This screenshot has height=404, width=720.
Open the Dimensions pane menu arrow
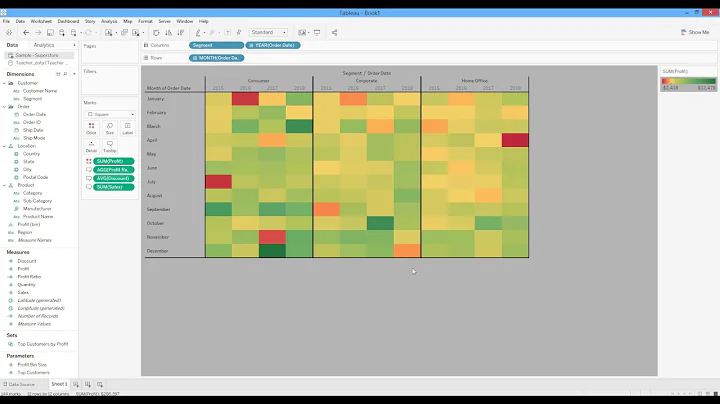point(74,74)
